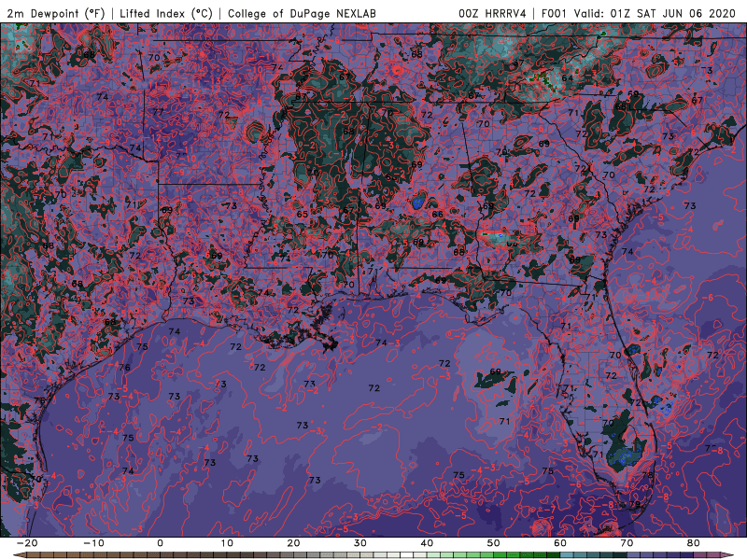Screen dimensions: 747x560
Task: Click 'Valid: 01Z SAT JUN 06 2020' timestamp
Action: pos(655,13)
